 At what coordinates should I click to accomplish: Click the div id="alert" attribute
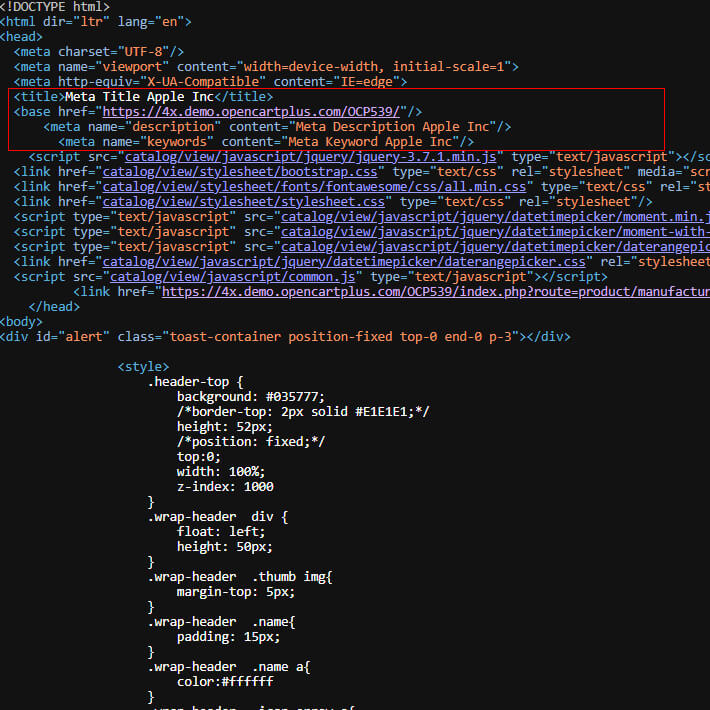(72, 336)
